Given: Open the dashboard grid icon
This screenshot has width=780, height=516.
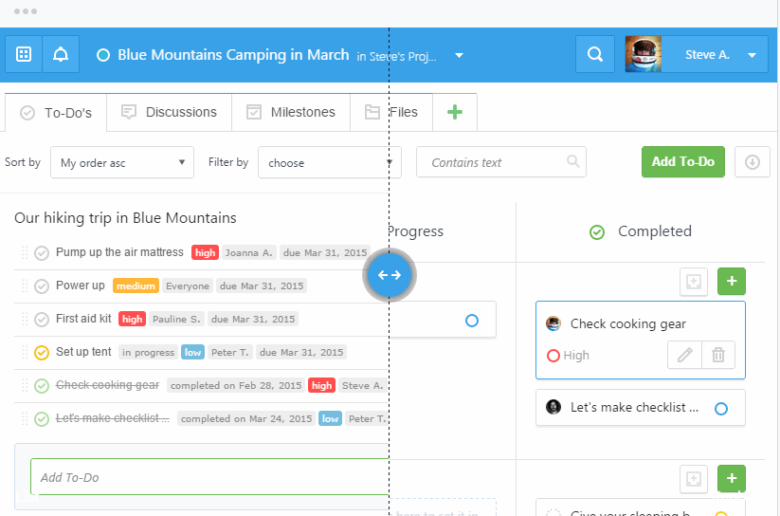Looking at the screenshot, I should [x=23, y=54].
